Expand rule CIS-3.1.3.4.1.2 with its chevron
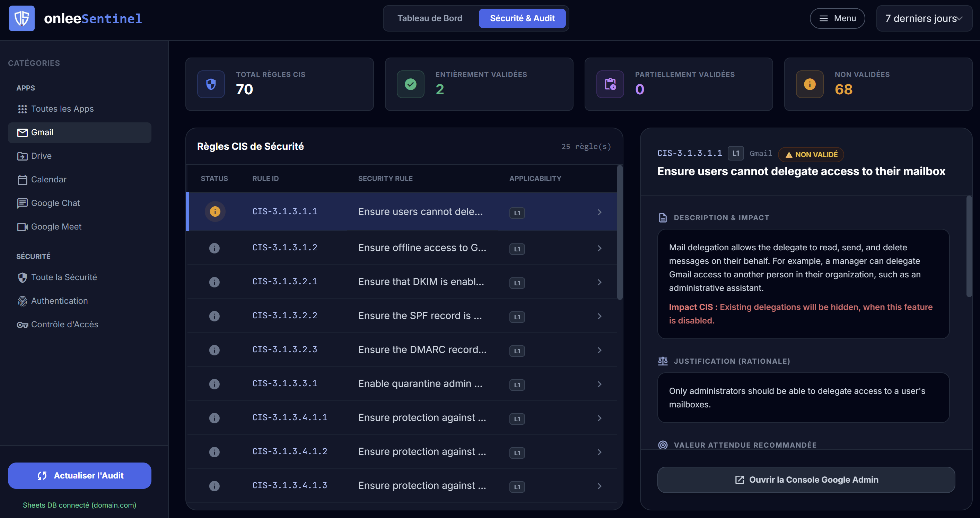The image size is (980, 518). tap(599, 452)
